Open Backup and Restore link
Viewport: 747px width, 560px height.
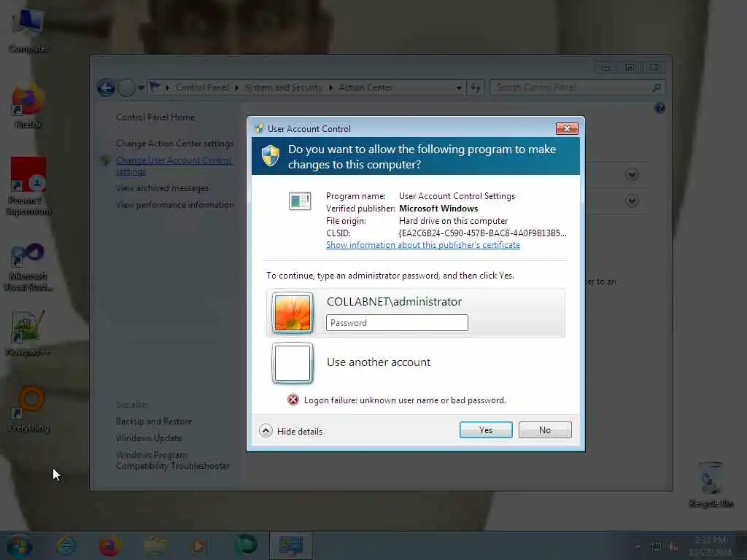154,421
